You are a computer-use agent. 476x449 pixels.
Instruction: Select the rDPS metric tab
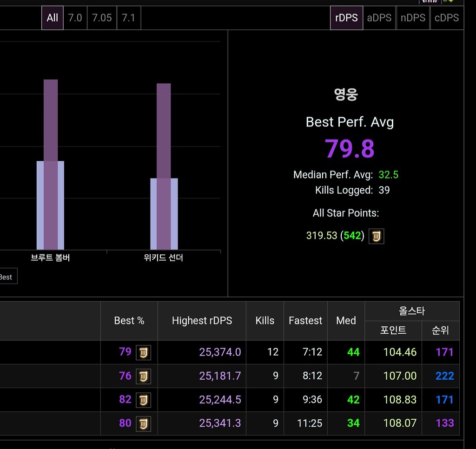pyautogui.click(x=346, y=18)
